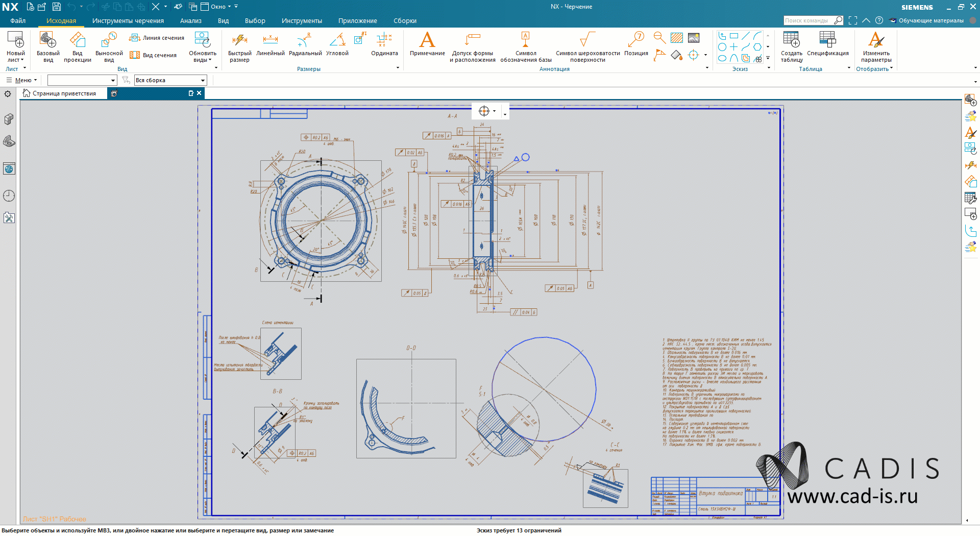The image size is (980, 536).
Task: Open the help question mark icon
Action: click(x=879, y=20)
